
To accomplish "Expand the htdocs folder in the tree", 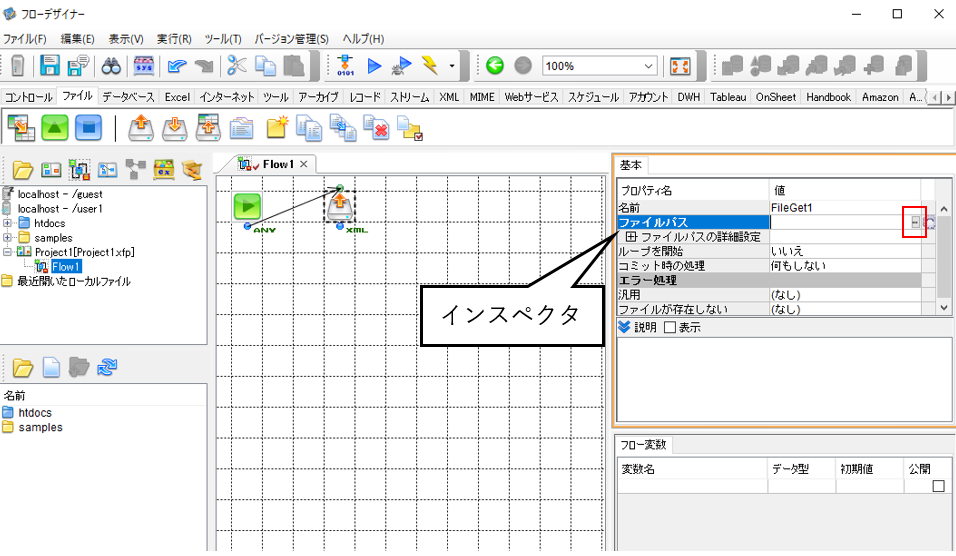I will [7, 223].
